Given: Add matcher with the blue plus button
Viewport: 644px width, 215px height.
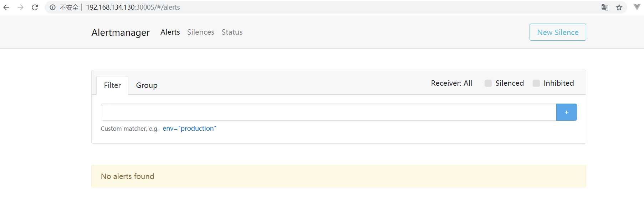Looking at the screenshot, I should coord(566,112).
